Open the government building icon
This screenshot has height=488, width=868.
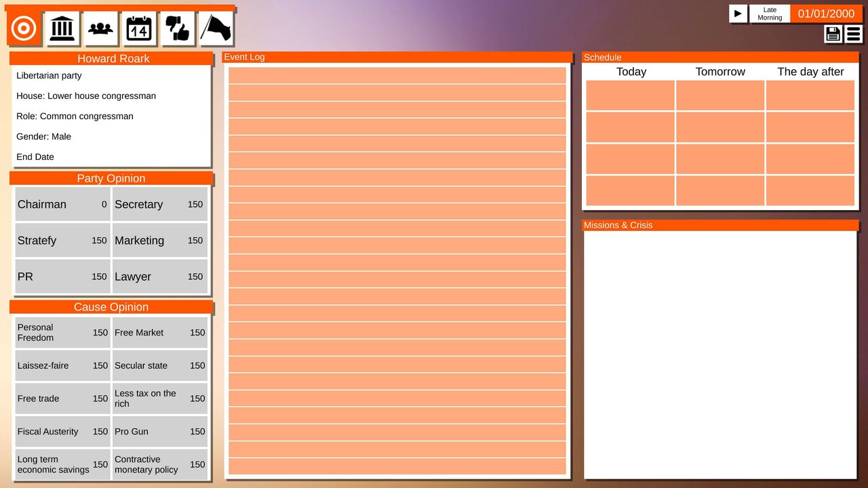click(x=62, y=28)
